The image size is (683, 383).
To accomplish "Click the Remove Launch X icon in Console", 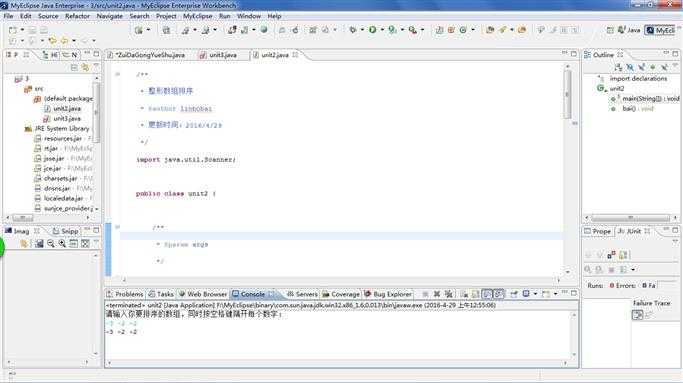I will pos(437,294).
